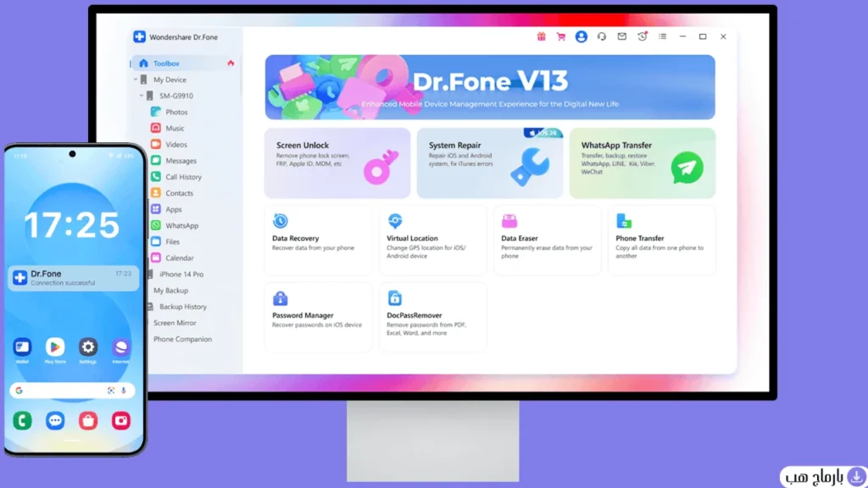The height and width of the screenshot is (488, 868).
Task: Open Phone Companion in sidebar
Action: [x=182, y=339]
